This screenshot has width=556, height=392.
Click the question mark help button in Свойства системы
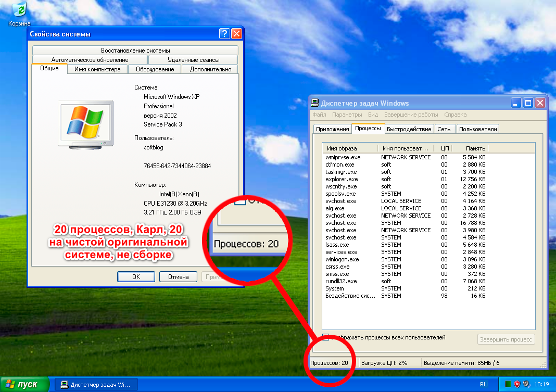pyautogui.click(x=224, y=34)
